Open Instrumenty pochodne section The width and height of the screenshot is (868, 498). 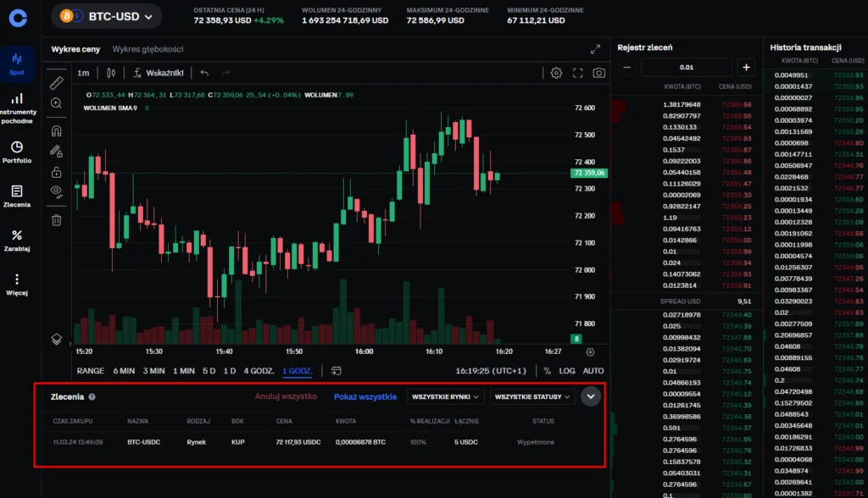tap(17, 108)
